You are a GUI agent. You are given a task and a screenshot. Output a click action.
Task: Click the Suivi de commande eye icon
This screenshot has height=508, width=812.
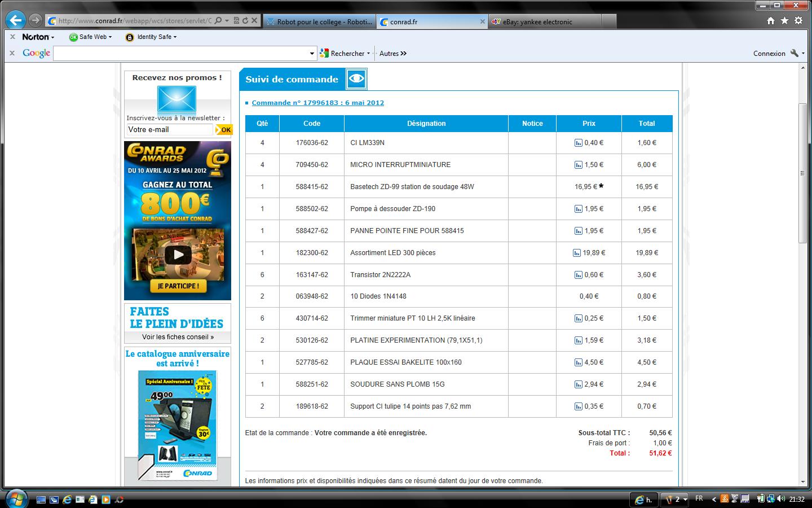point(356,79)
